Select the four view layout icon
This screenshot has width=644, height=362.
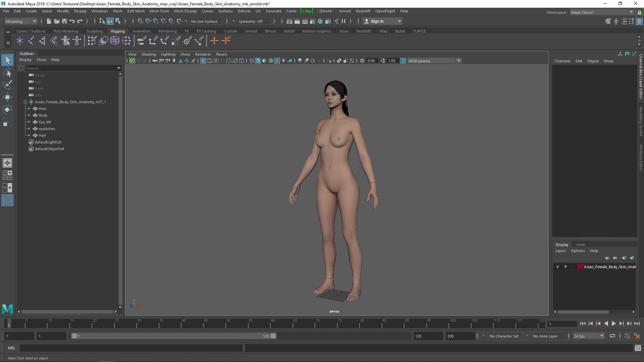(x=7, y=175)
